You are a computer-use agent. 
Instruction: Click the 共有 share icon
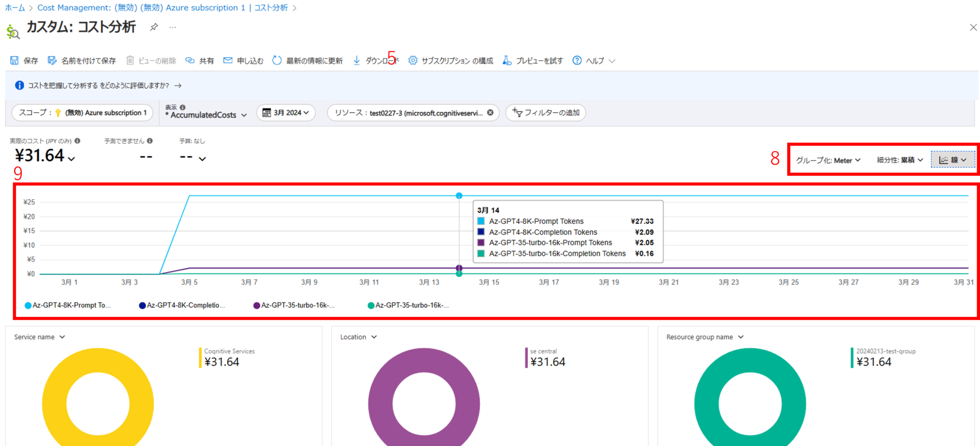[x=190, y=60]
